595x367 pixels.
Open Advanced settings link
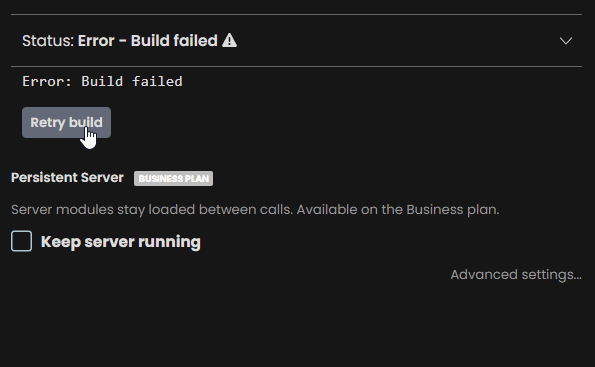click(516, 274)
